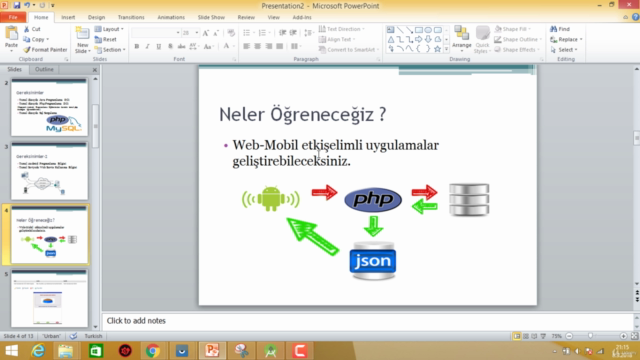Adjust the zoom slider handle
Viewport: 640px width, 360px height.
pos(590,336)
